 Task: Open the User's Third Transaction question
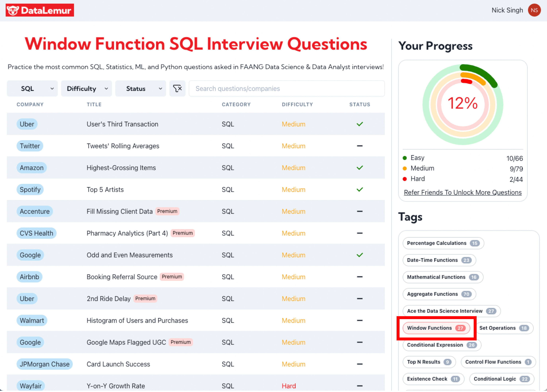pyautogui.click(x=122, y=124)
